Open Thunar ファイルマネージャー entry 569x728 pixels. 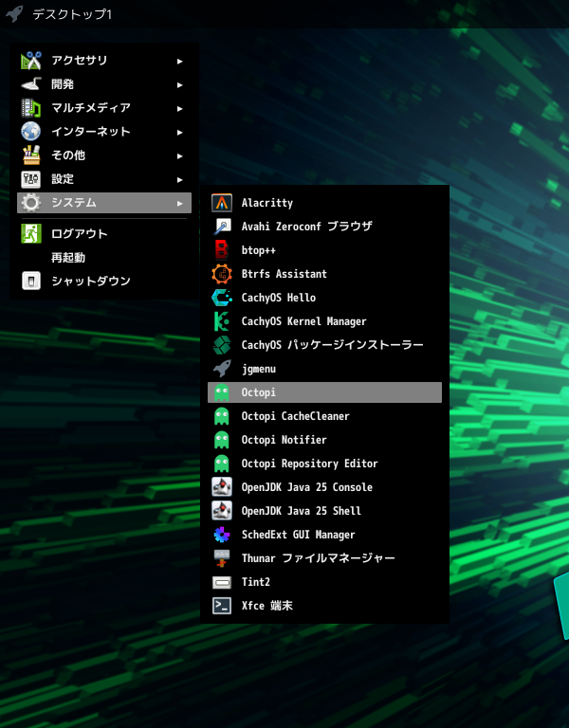click(324, 558)
